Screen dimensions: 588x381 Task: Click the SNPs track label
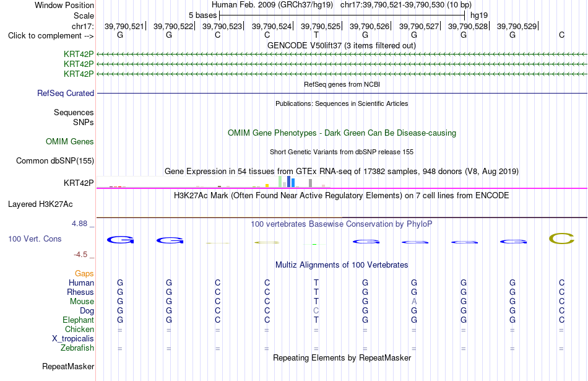tap(84, 122)
